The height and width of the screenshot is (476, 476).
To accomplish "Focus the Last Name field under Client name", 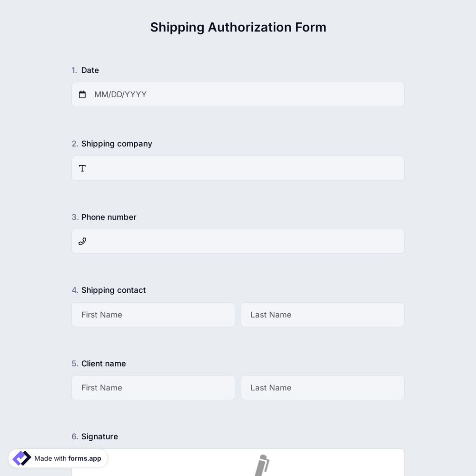I will (322, 387).
